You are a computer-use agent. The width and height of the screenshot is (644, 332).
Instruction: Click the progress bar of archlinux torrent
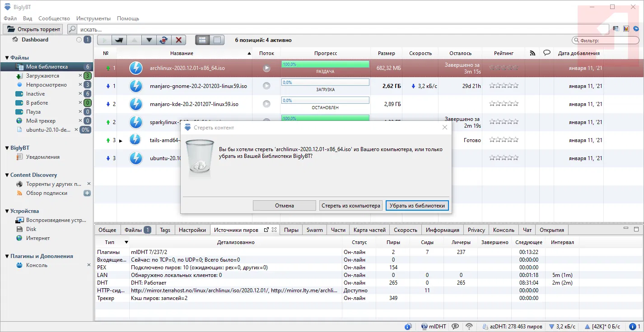(325, 65)
